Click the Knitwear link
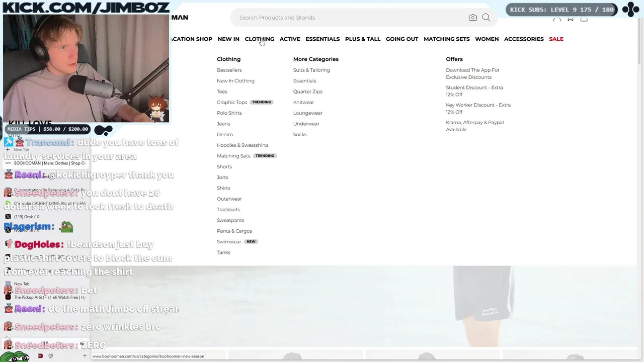Screen dimensions: 644x362 coord(303,102)
